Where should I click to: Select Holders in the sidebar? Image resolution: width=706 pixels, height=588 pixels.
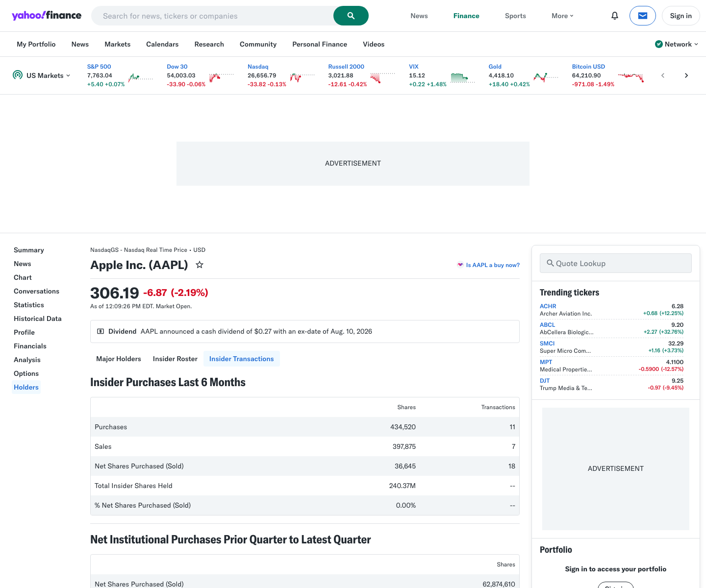point(26,387)
